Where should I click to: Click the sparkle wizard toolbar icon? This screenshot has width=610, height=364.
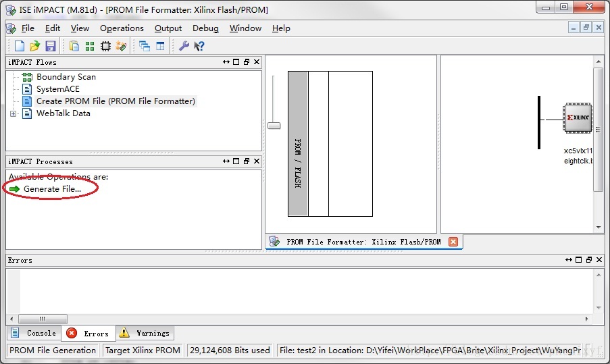(x=121, y=46)
